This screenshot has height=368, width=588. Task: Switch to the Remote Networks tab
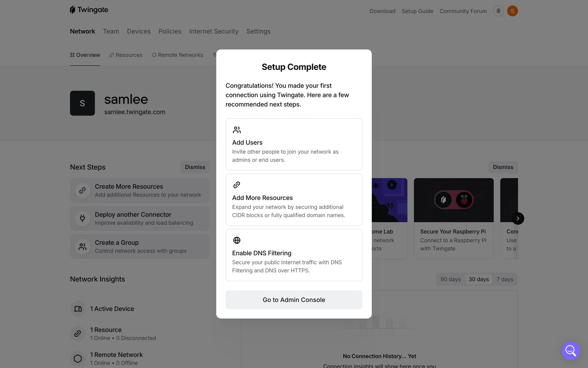coord(178,55)
